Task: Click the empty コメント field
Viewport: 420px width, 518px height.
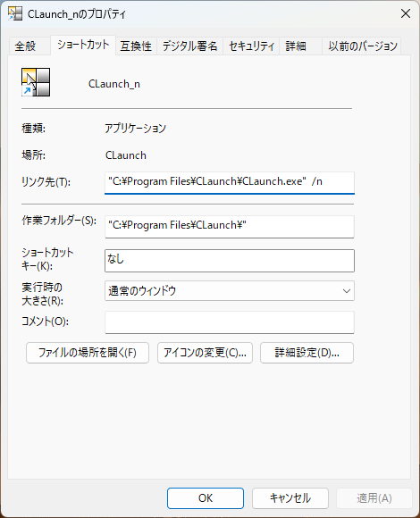Action: (230, 322)
